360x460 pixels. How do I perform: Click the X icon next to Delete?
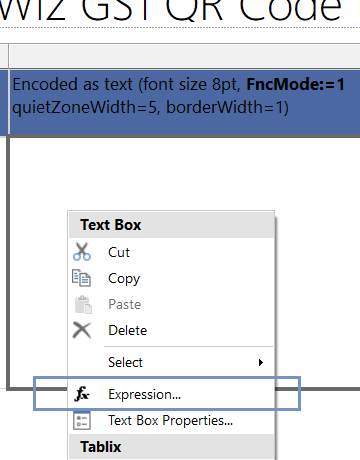[x=82, y=330]
